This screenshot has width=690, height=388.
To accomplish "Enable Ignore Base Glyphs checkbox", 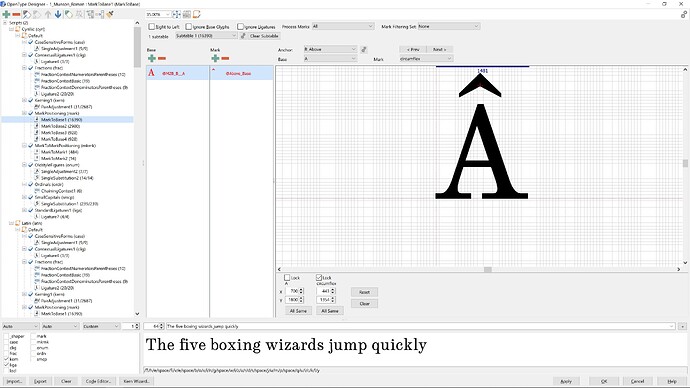I will tap(188, 27).
